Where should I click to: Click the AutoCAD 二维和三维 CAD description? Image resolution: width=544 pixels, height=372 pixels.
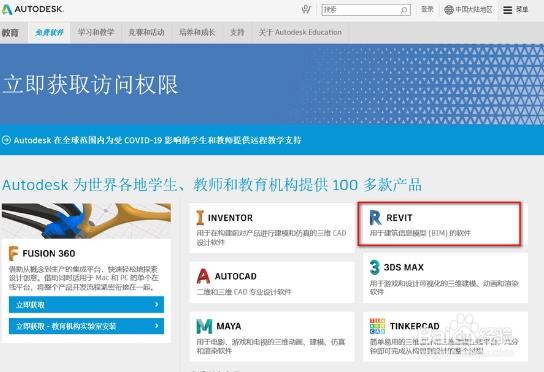244,292
